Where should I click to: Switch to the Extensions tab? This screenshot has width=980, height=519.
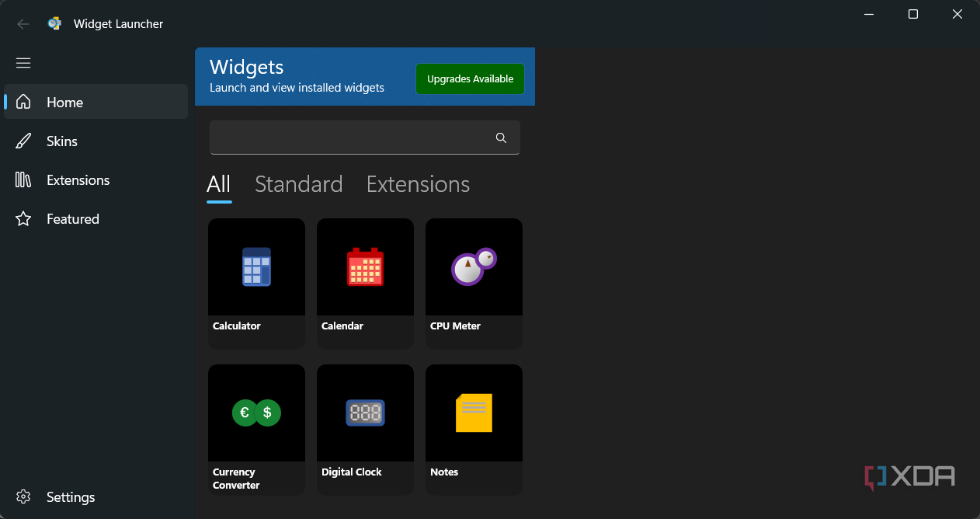click(x=418, y=184)
